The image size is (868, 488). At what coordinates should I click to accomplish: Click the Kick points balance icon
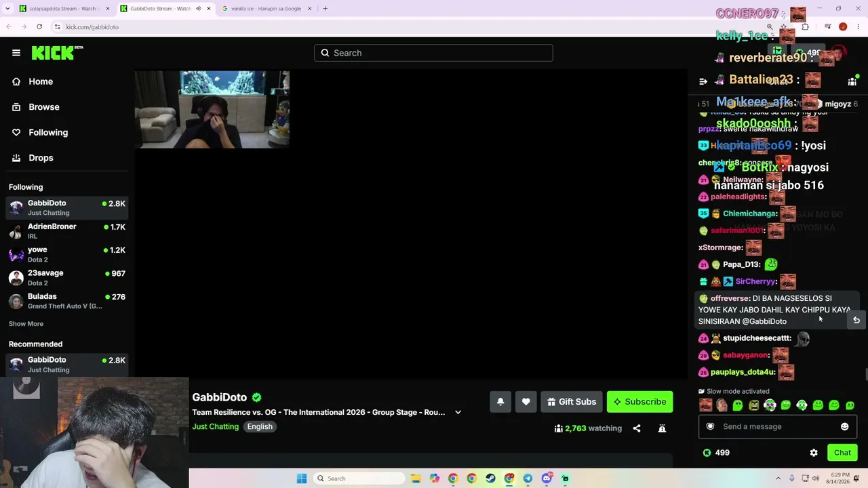707,453
